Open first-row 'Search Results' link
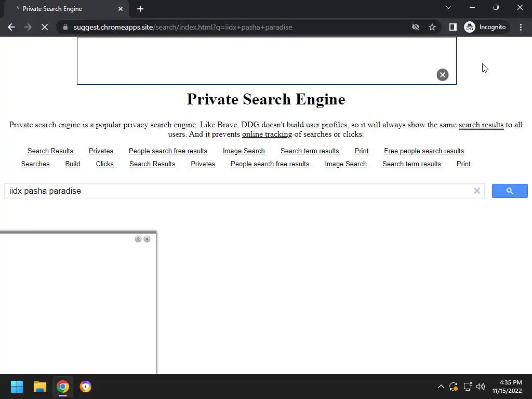The image size is (532, 399). [x=50, y=151]
